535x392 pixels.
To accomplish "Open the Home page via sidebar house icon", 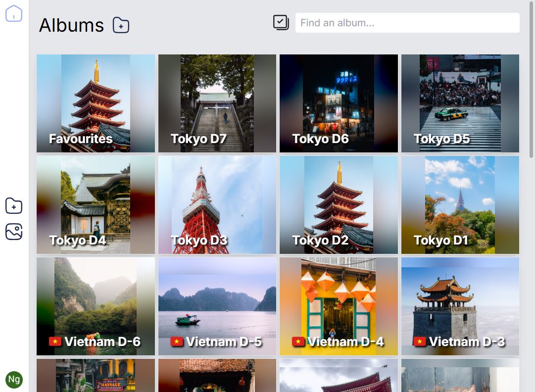I will [14, 14].
